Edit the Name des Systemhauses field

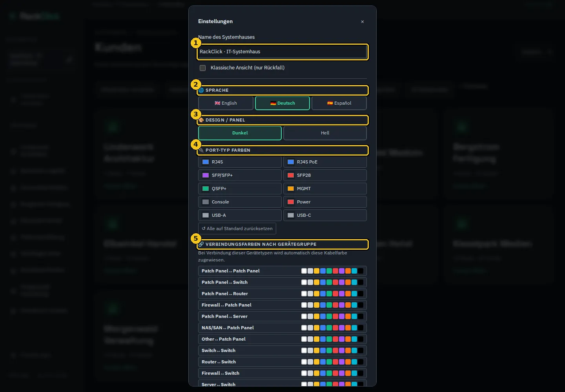pos(282,52)
